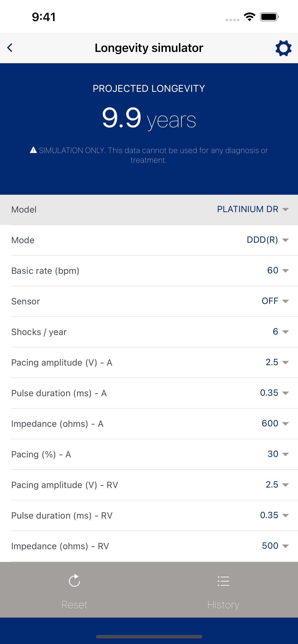
Task: Expand the Basic rate 60 selector
Action: click(278, 270)
